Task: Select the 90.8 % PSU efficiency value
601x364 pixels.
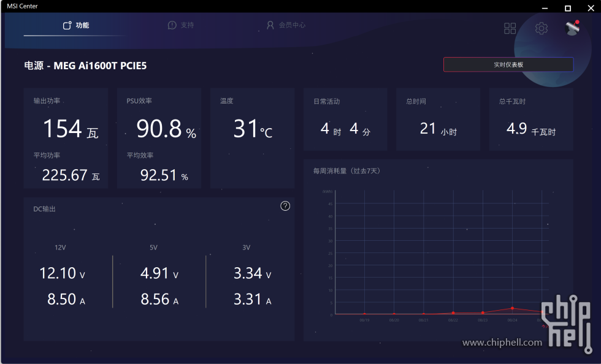Action: (x=166, y=129)
